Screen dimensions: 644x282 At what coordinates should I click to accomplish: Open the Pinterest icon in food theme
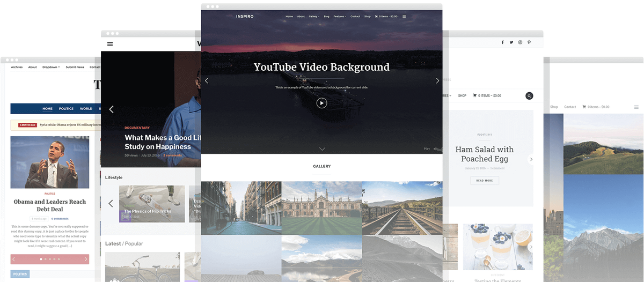coord(529,42)
